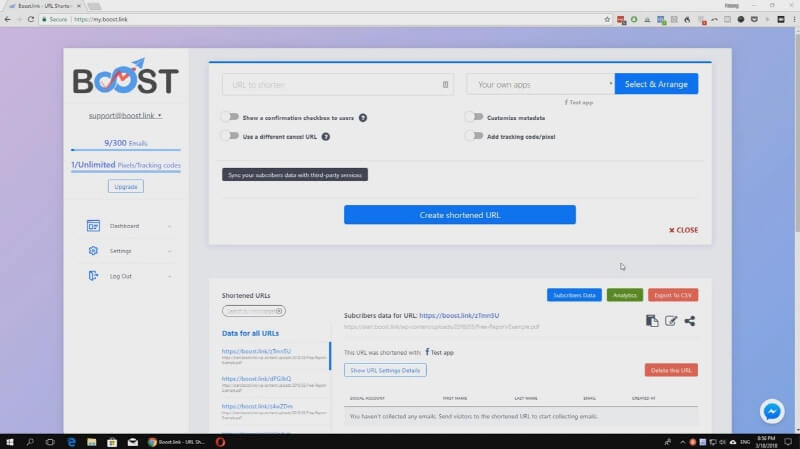Bookmark this page with the star icon
This screenshot has width=800, height=449.
[607, 19]
